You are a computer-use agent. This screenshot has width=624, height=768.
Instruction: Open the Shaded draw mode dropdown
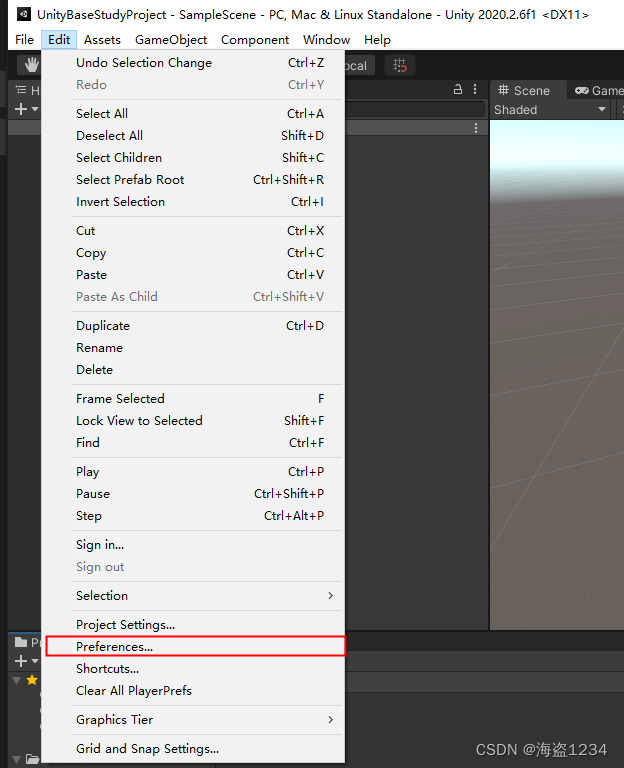551,110
